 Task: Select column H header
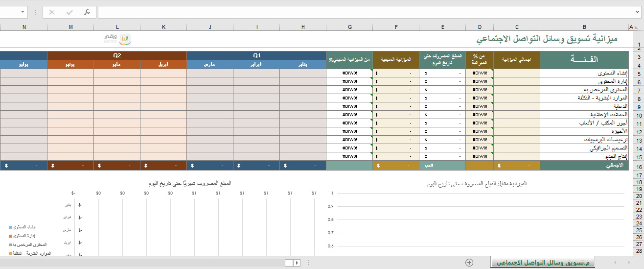point(303,26)
